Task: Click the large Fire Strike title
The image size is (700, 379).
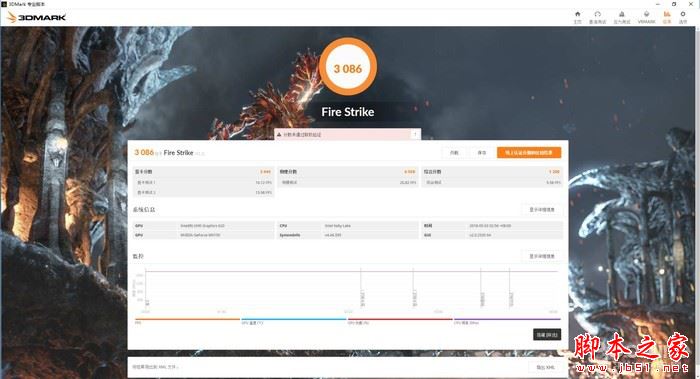Action: click(348, 112)
